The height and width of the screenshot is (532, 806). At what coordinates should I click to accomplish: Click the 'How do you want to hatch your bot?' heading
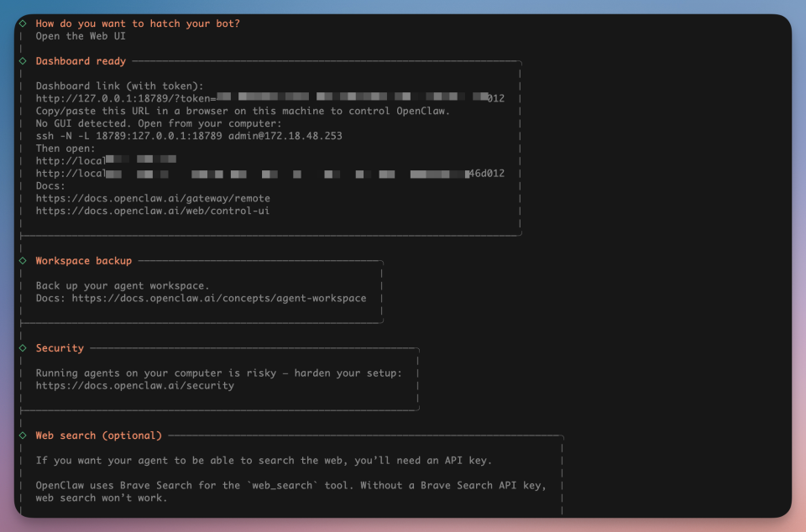(x=138, y=23)
